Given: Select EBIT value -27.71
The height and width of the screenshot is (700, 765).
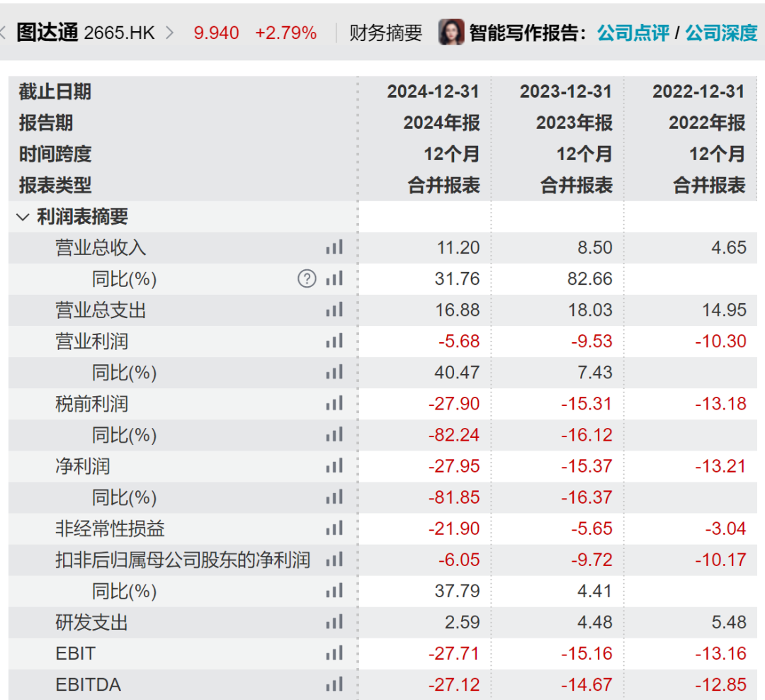Looking at the screenshot, I should pos(454,654).
